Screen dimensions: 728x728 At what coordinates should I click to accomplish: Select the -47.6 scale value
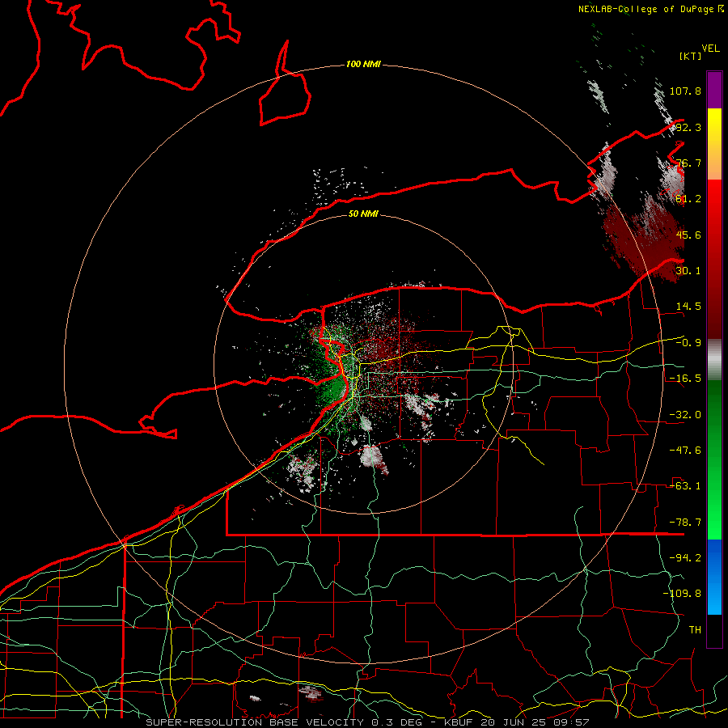click(685, 451)
